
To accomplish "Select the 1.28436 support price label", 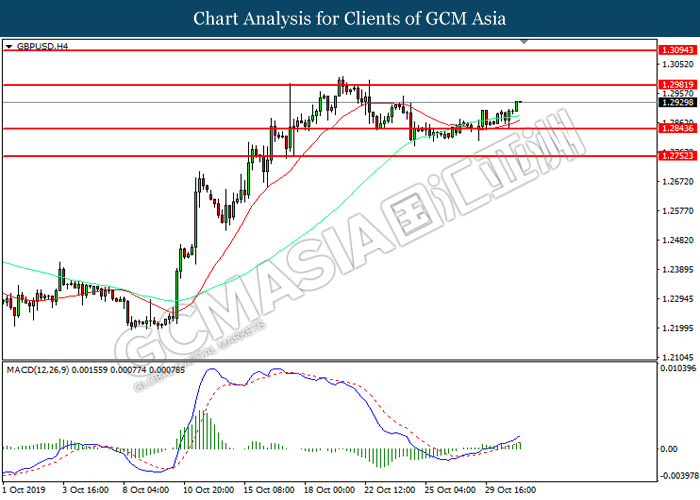I will click(678, 128).
